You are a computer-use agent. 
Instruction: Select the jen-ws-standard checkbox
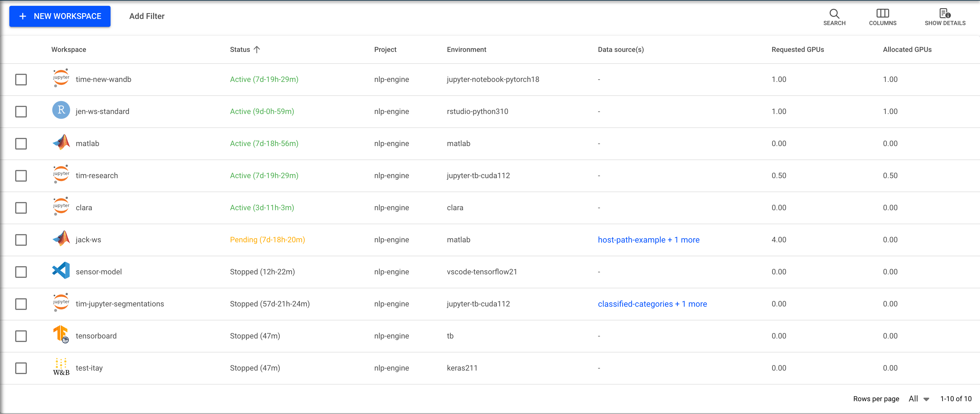(x=21, y=112)
